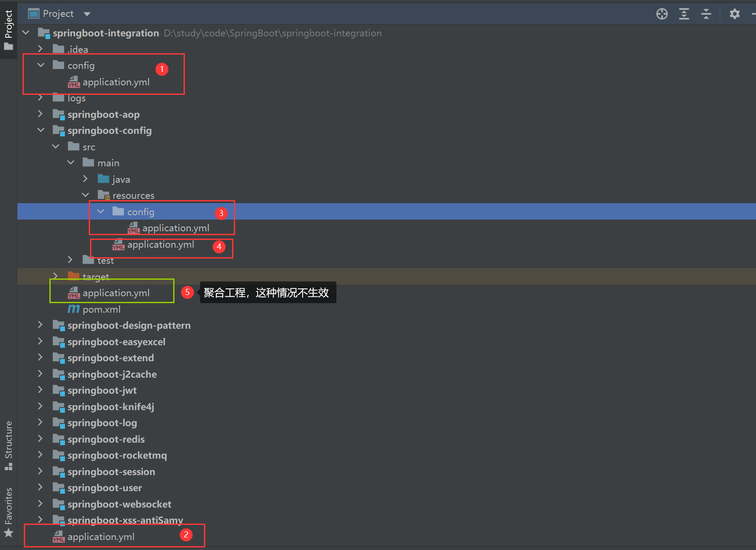
Task: Expand the springboot-session module
Action: pyautogui.click(x=40, y=471)
